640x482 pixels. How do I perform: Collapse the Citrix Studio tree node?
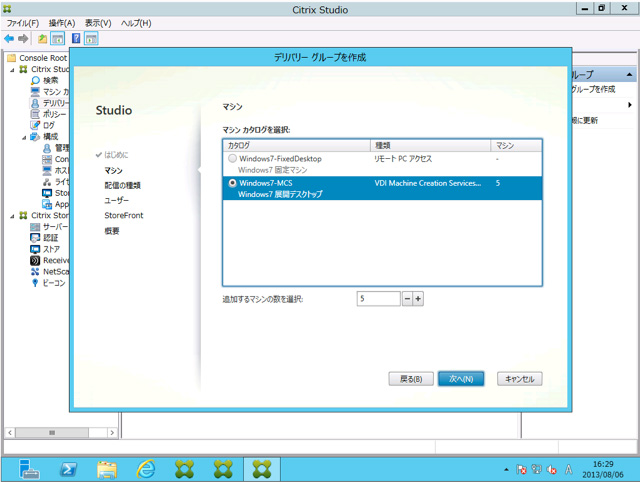point(12,70)
